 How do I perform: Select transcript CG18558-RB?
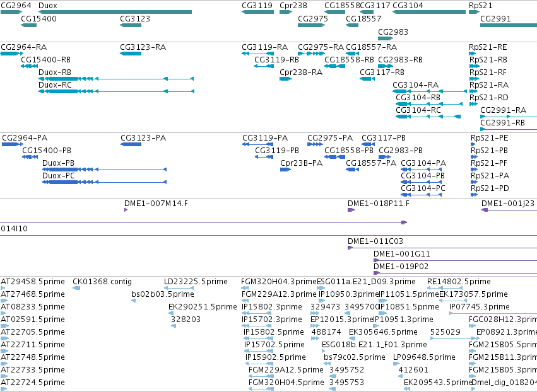click(350, 60)
